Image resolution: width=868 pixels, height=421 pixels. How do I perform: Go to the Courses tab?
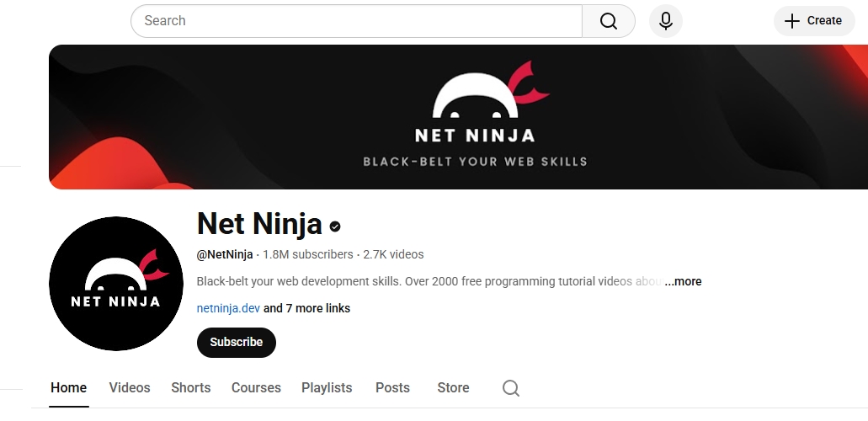tap(256, 388)
